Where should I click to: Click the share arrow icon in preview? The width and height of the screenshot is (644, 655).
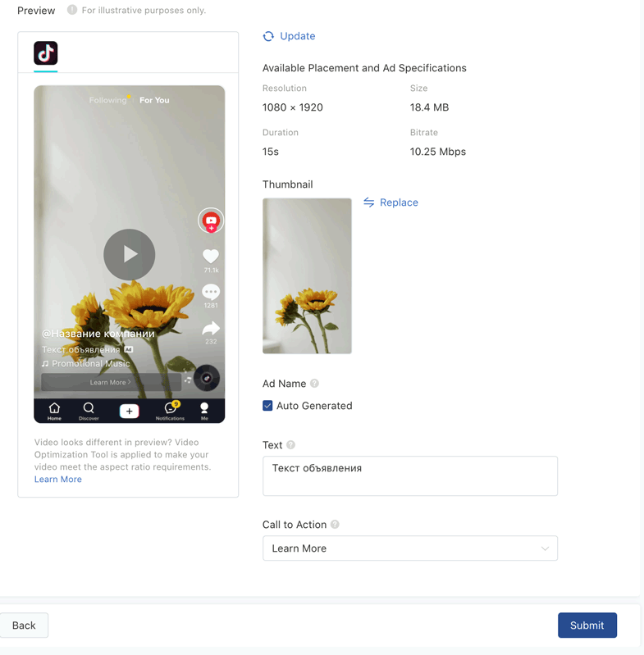coord(211,328)
